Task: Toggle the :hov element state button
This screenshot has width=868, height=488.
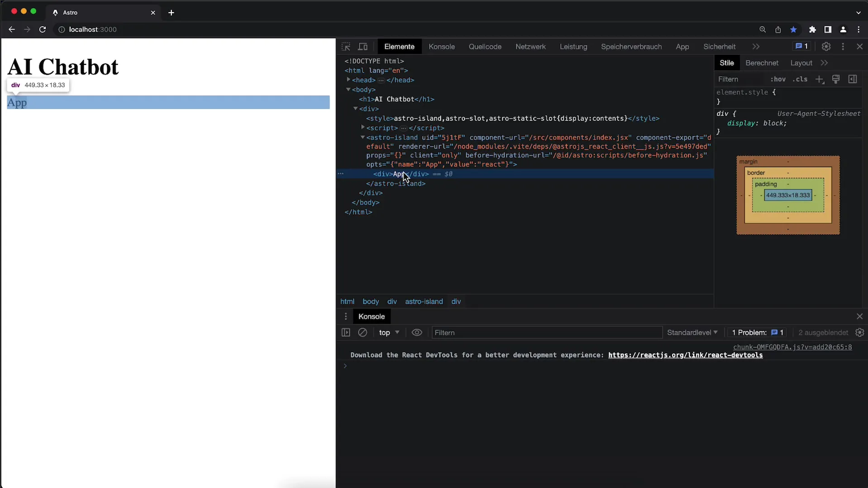Action: (x=778, y=79)
